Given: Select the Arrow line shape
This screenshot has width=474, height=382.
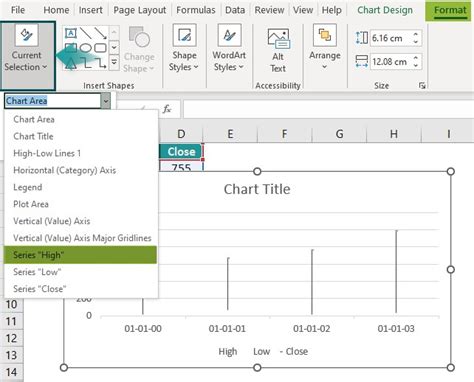Looking at the screenshot, I should (x=100, y=33).
